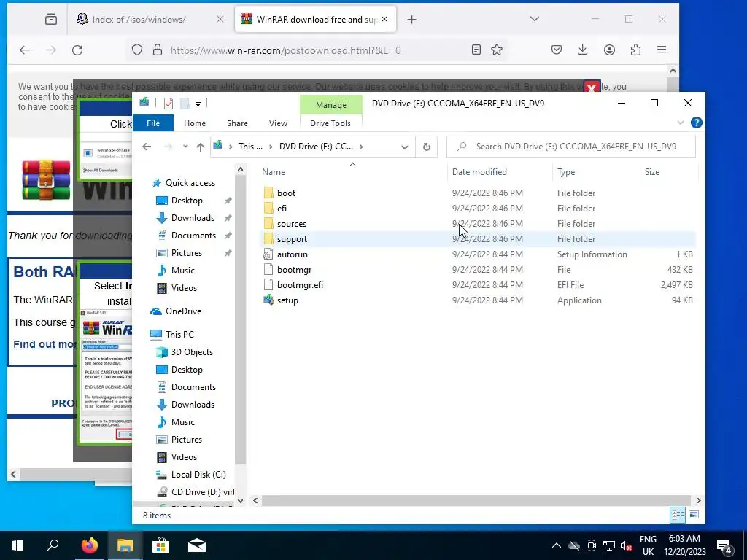The width and height of the screenshot is (747, 560).
Task: Refresh the Explorer folder view
Action: tap(426, 147)
